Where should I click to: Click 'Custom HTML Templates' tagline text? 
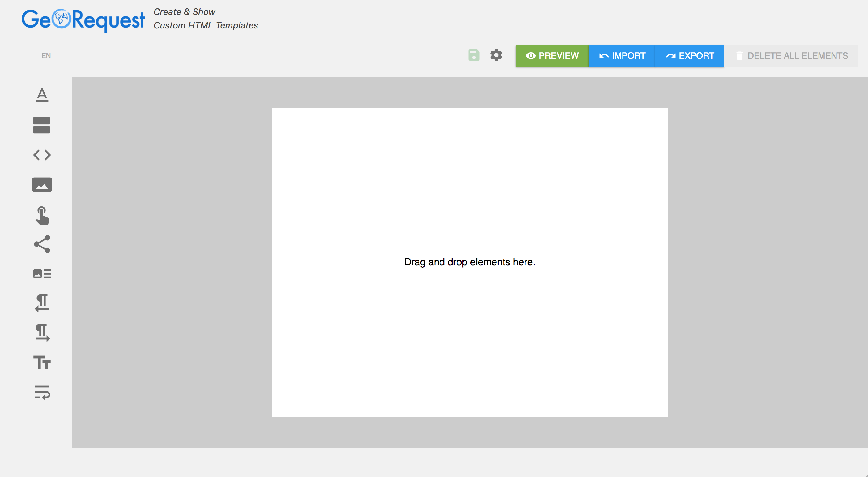pyautogui.click(x=206, y=25)
